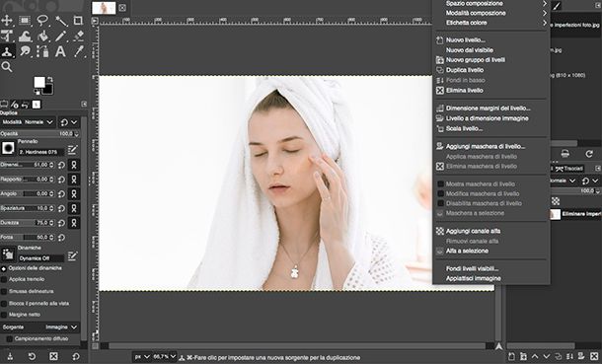Reset tool options to default values
The width and height of the screenshot is (602, 364).
76,356
